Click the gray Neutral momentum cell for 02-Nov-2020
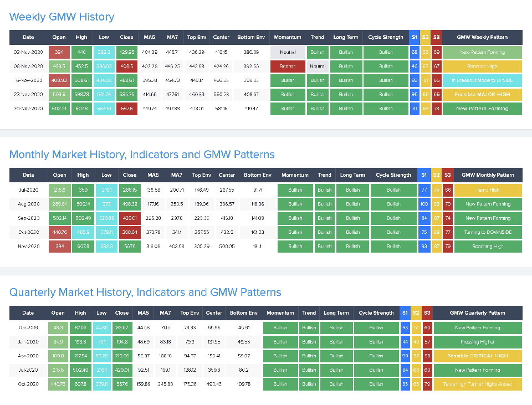Viewport: 532px width, 405px height. click(x=288, y=52)
